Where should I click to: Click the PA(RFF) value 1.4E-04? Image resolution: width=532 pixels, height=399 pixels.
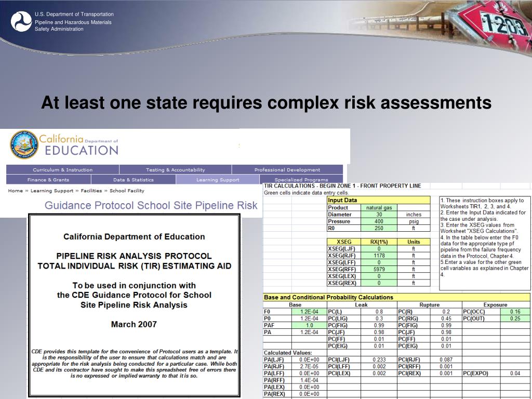pyautogui.click(x=310, y=380)
